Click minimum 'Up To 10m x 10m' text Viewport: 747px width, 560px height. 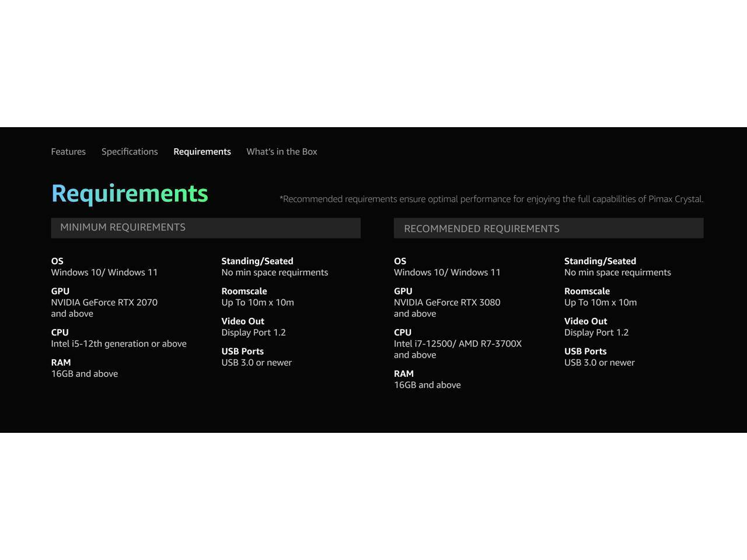(x=257, y=302)
